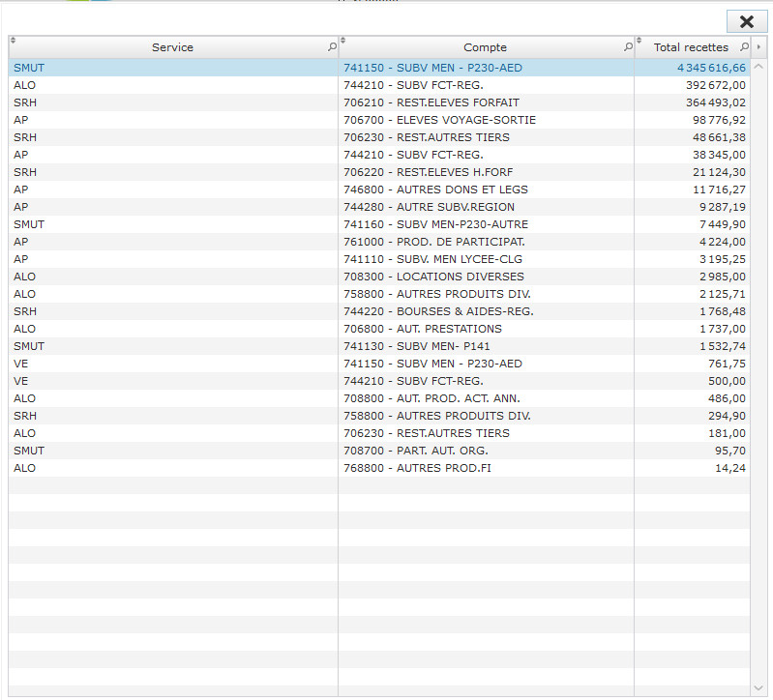The height and width of the screenshot is (700, 773).
Task: Sort by the Service column header
Action: (x=172, y=47)
